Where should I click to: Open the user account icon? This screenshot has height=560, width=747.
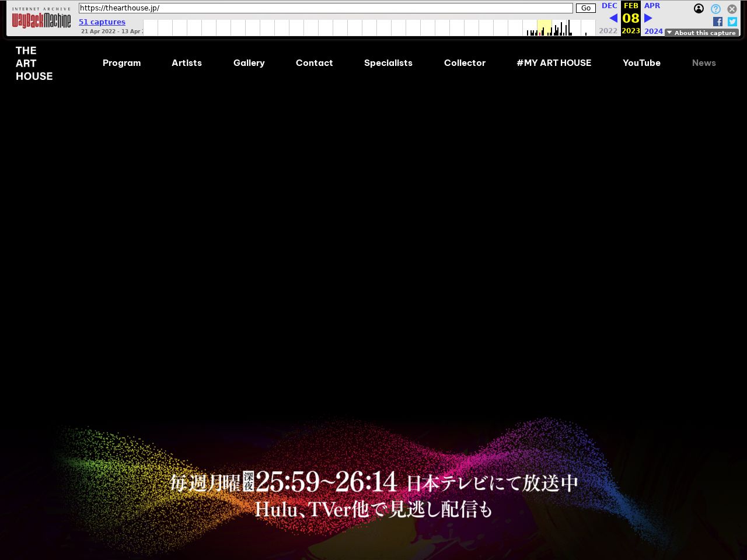[x=699, y=9]
